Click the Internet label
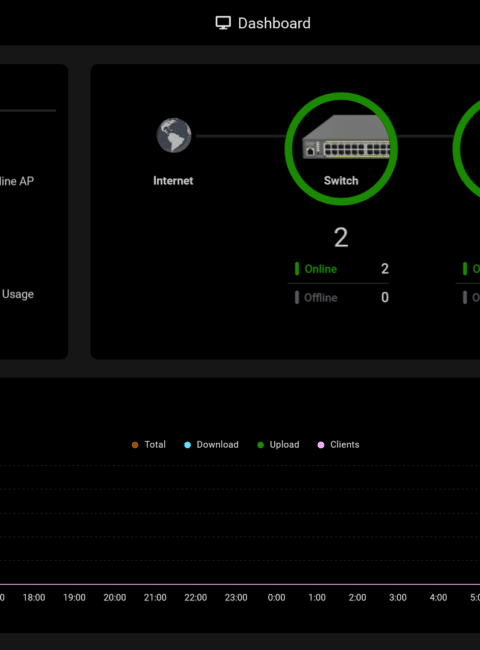480x650 pixels. 173,181
